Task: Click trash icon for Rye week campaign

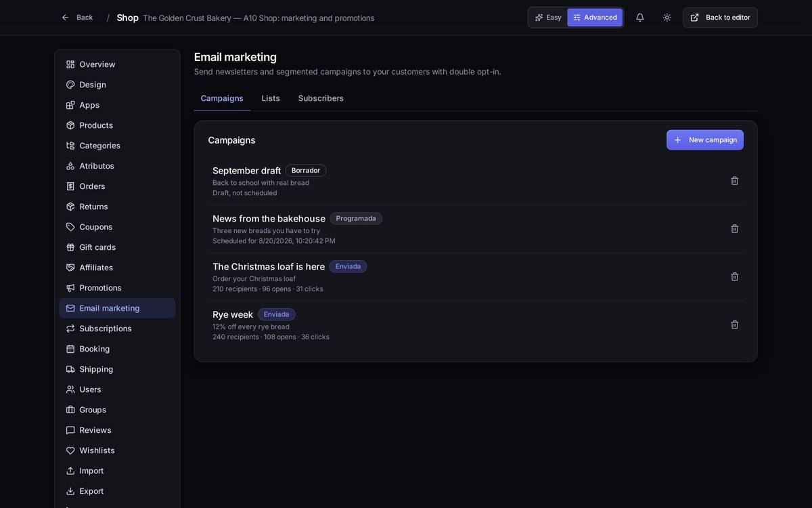Action: coord(734,324)
